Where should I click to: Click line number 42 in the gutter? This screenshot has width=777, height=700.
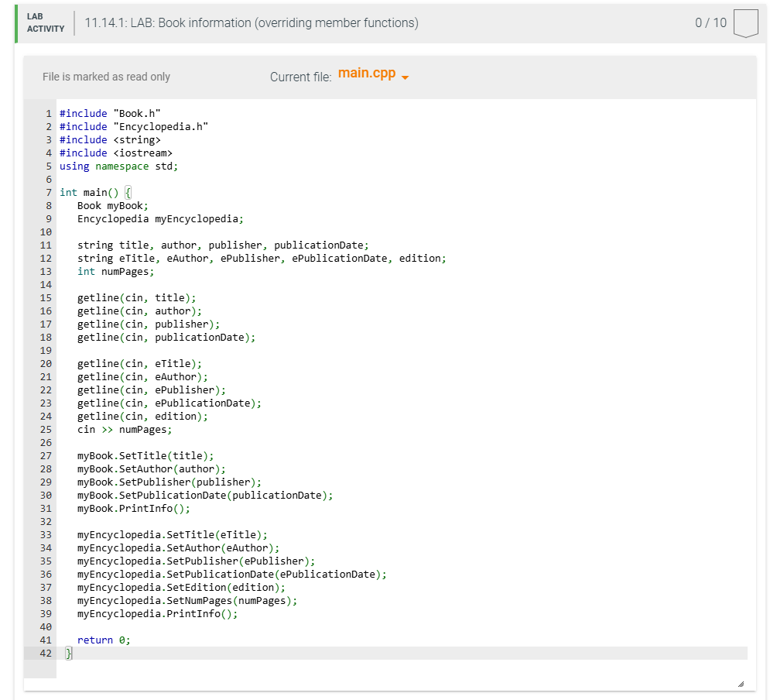(45, 653)
